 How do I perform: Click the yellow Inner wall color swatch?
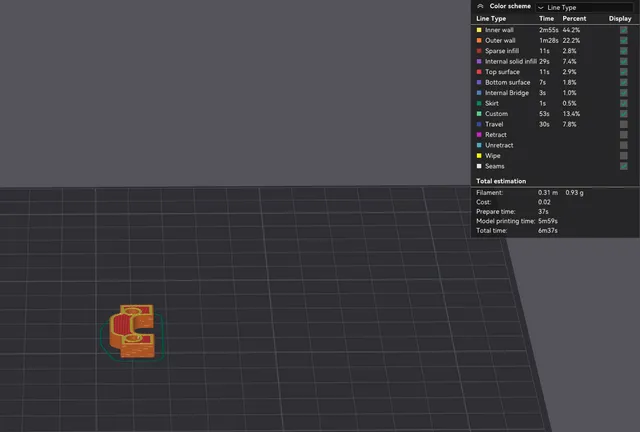click(479, 30)
